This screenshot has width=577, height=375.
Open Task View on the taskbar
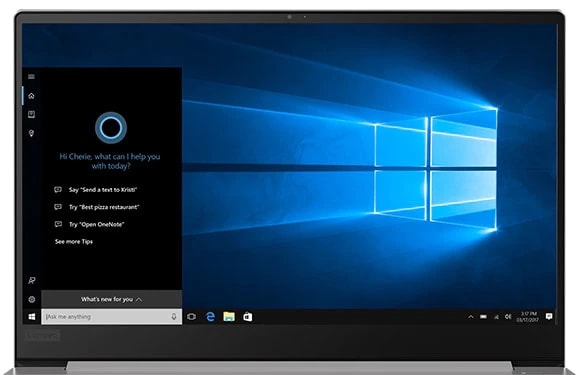pos(191,316)
